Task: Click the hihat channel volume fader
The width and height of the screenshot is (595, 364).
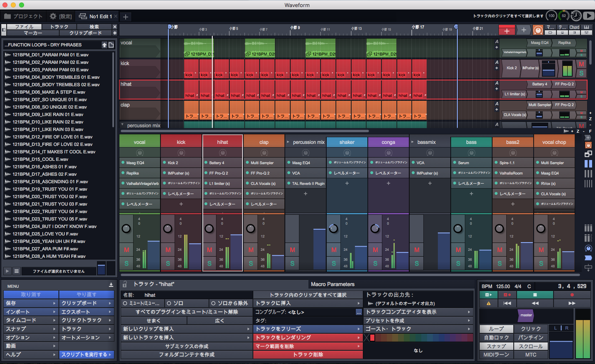Action: (x=236, y=252)
